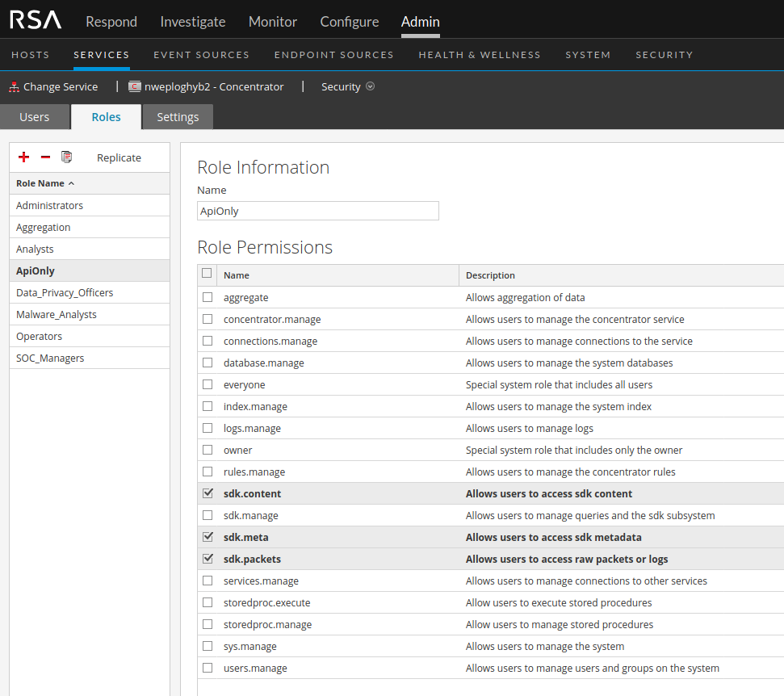Click the copy role icon beside Replicate

pyautogui.click(x=67, y=157)
